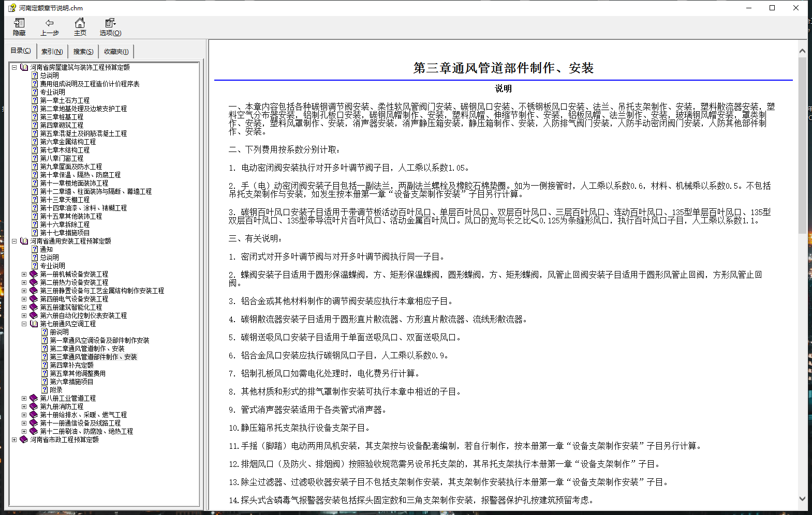This screenshot has width=812, height=515.
Task: Open the 第八章门窗工程 topic
Action: click(62, 158)
